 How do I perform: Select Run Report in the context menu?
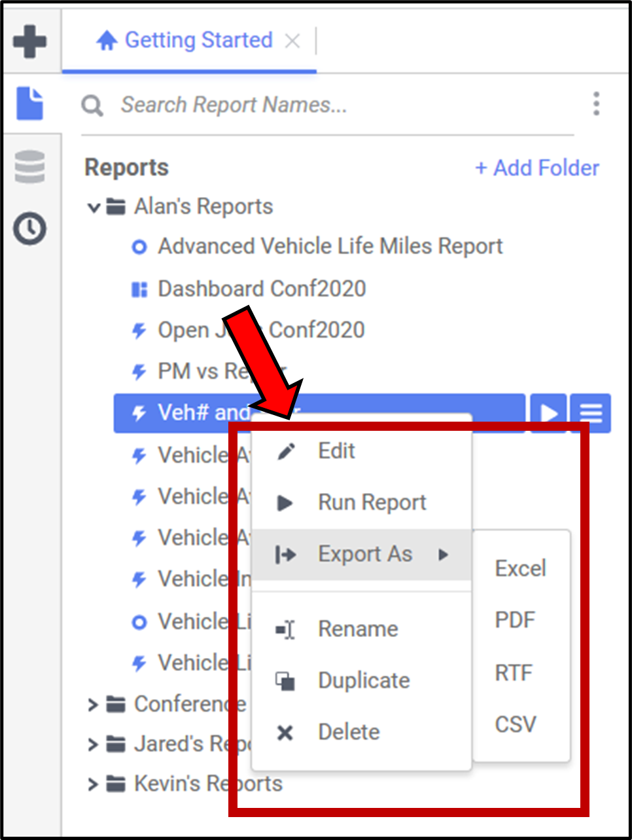pos(371,503)
